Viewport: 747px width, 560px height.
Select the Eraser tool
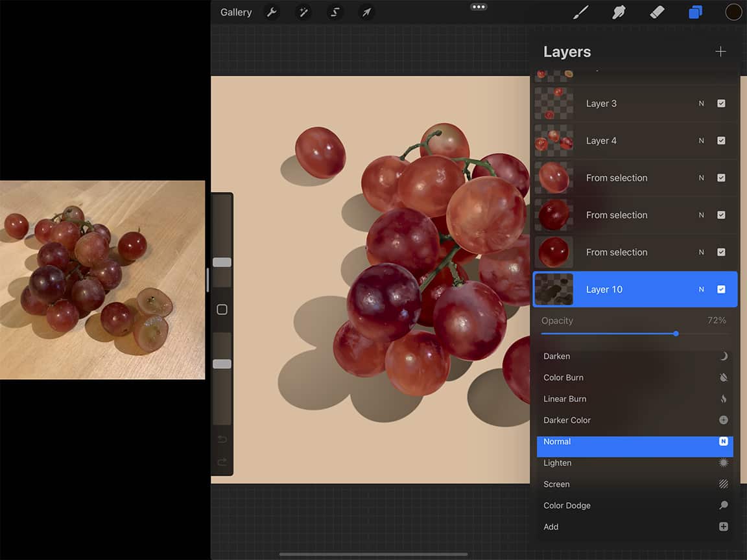(x=657, y=12)
